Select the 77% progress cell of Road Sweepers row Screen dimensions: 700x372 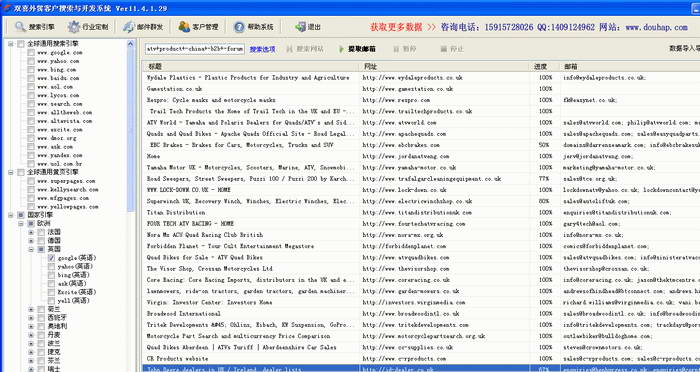544,179
